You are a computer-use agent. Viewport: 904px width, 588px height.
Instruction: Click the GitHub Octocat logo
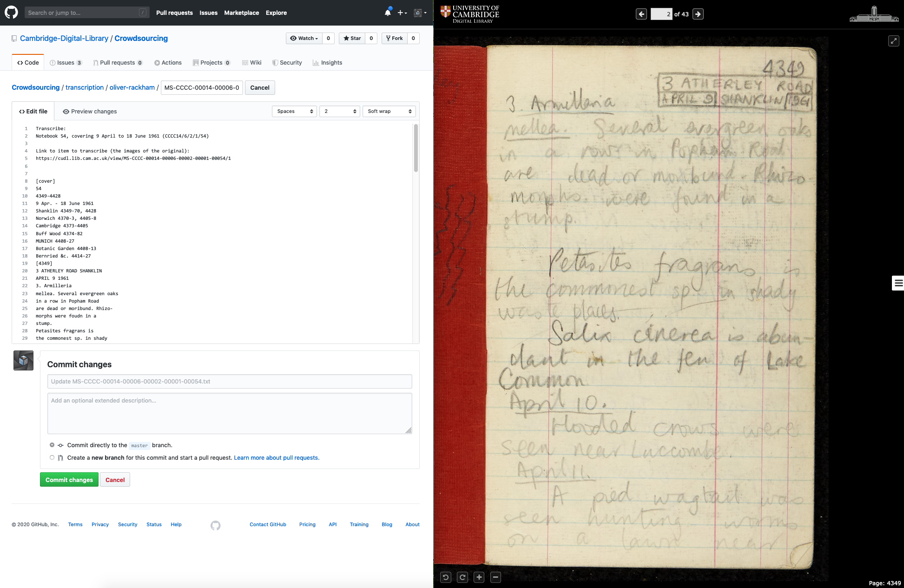click(x=11, y=13)
